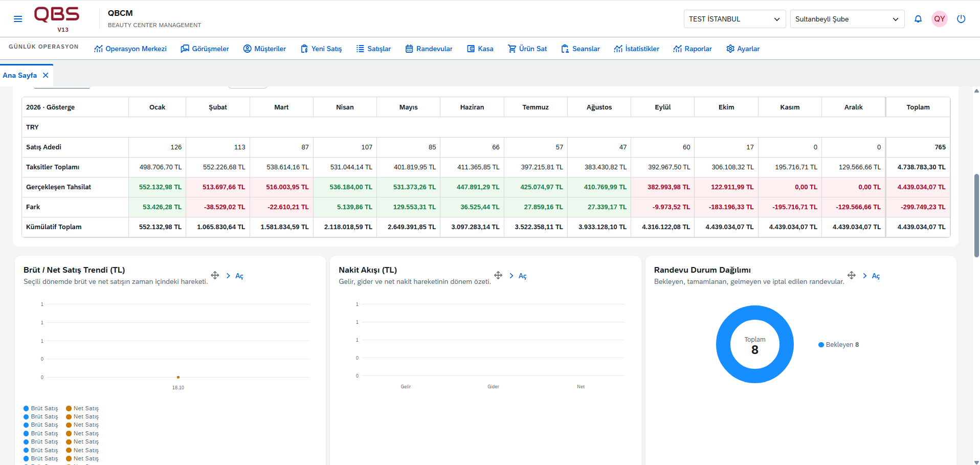Click the power logout icon
This screenshot has height=465, width=980.
(x=961, y=19)
